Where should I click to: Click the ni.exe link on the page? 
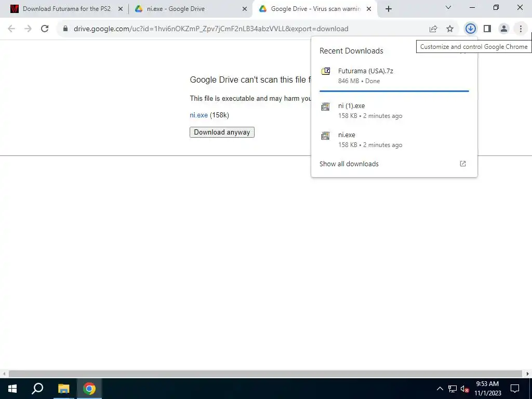point(199,115)
